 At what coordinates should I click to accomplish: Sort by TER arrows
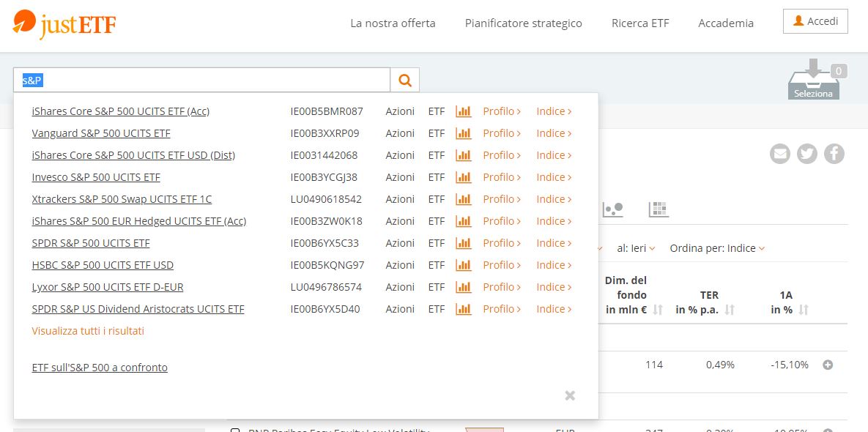(x=730, y=310)
